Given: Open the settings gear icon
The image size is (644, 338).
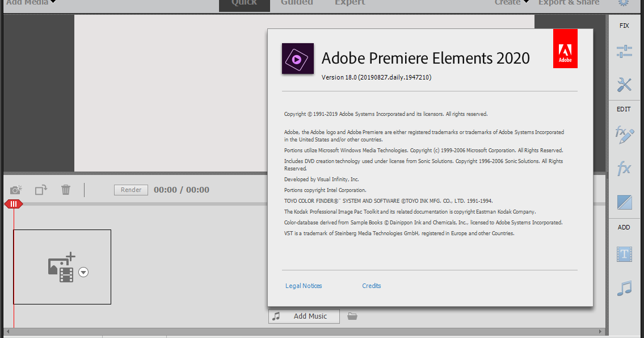Looking at the screenshot, I should 624,2.
